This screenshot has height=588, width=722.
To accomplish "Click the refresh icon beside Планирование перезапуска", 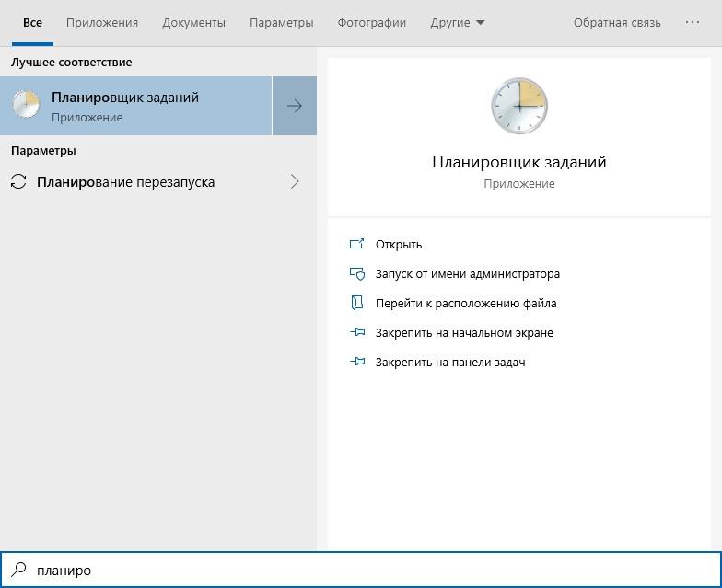I will point(18,182).
